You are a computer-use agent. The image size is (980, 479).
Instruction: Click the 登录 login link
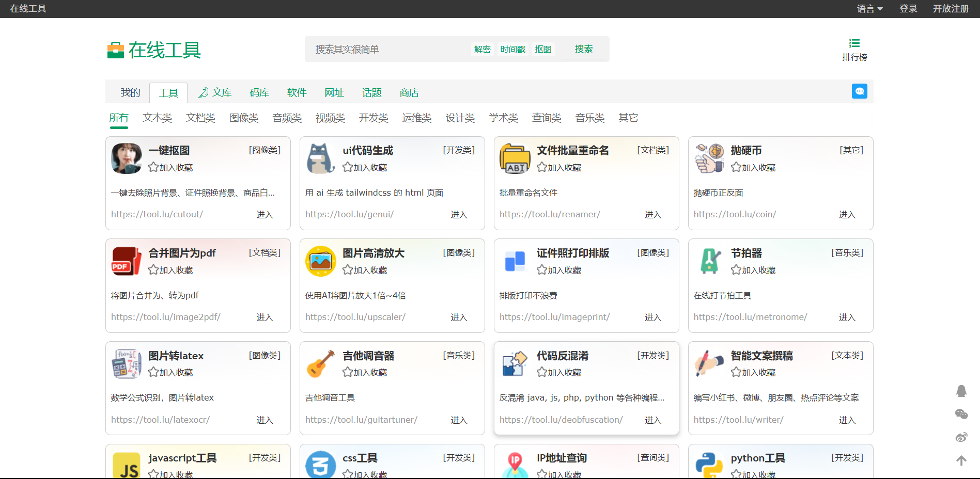point(908,9)
